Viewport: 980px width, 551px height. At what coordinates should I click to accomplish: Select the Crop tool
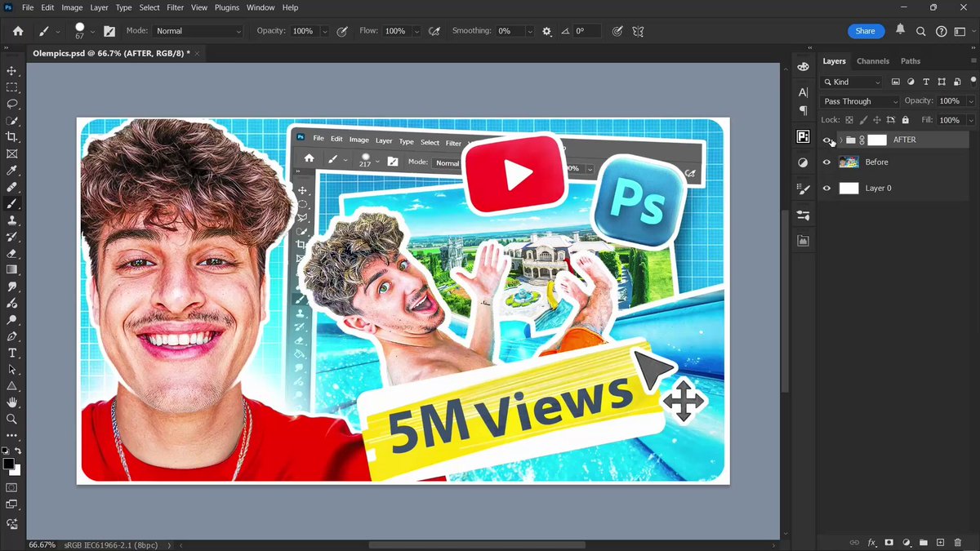tap(11, 137)
